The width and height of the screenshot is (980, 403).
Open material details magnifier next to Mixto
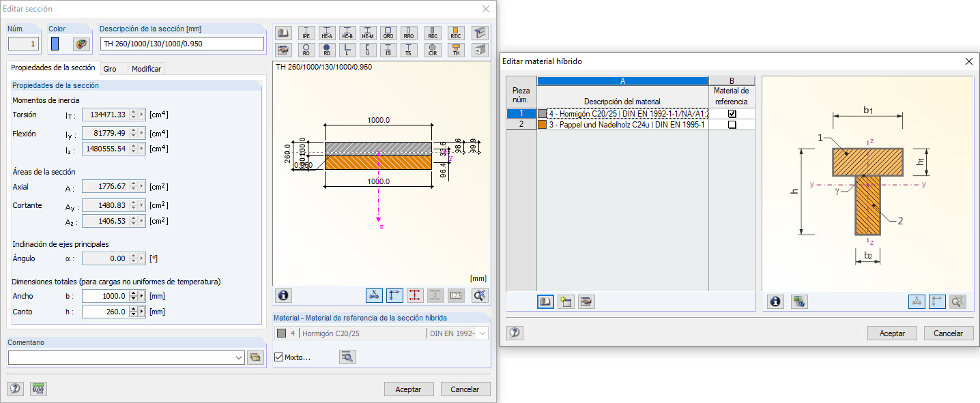pyautogui.click(x=348, y=357)
